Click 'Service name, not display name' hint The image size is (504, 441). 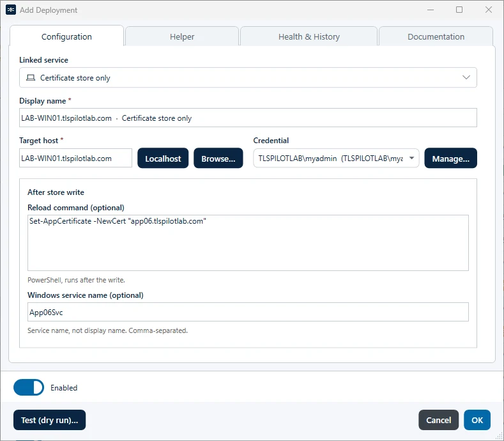click(x=108, y=330)
